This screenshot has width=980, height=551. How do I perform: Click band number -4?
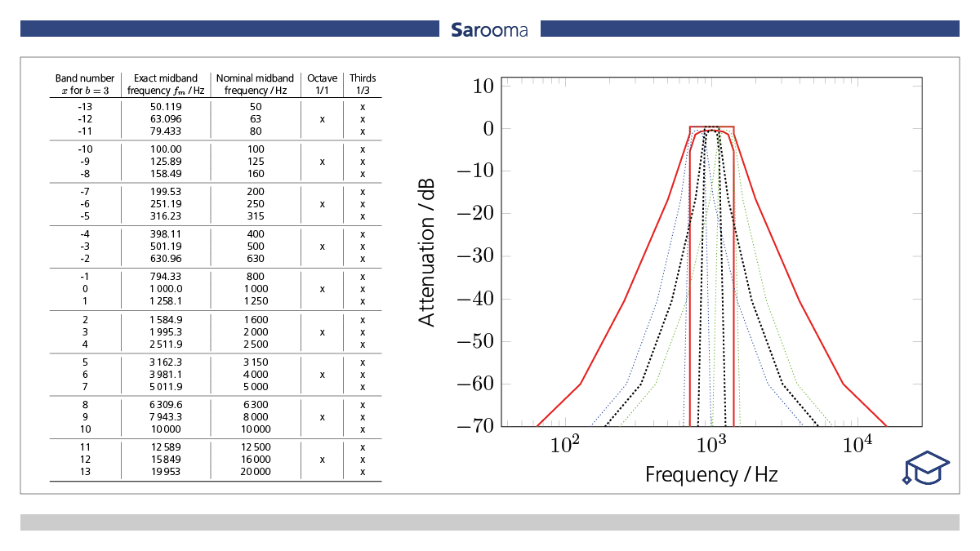[85, 234]
